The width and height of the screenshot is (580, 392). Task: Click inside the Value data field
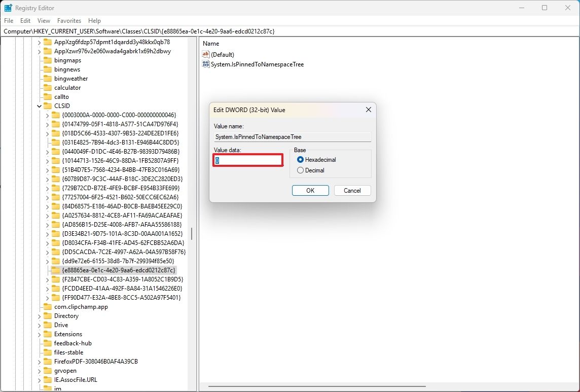click(x=248, y=160)
